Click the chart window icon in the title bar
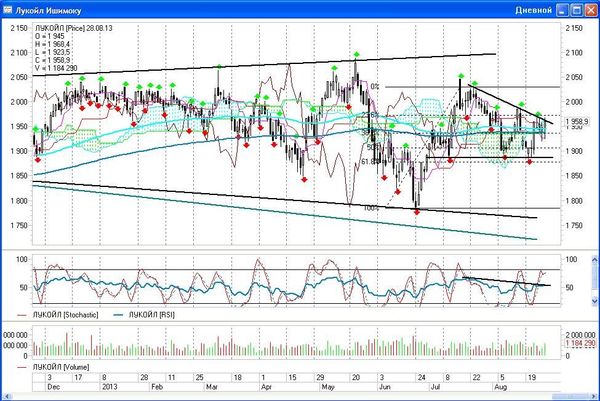 coord(7,9)
